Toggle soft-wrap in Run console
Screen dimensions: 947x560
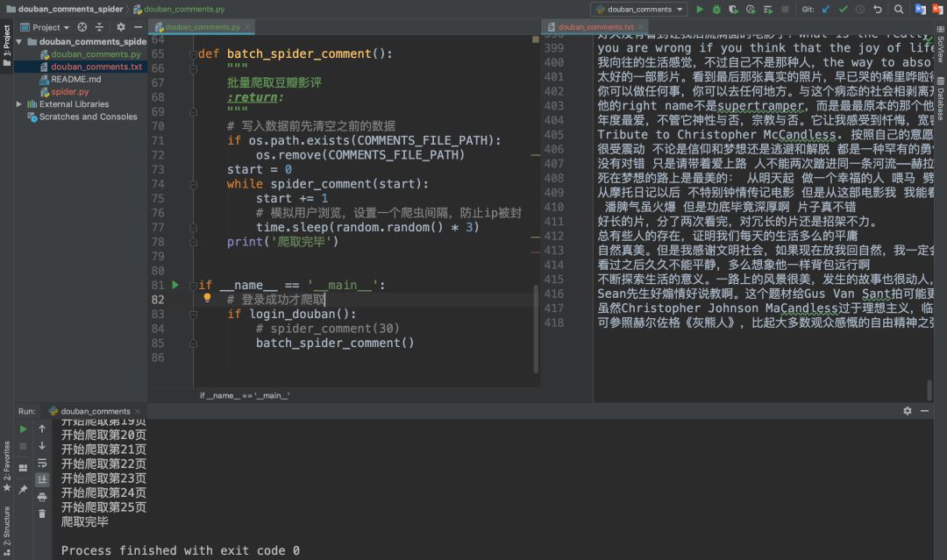coord(42,463)
